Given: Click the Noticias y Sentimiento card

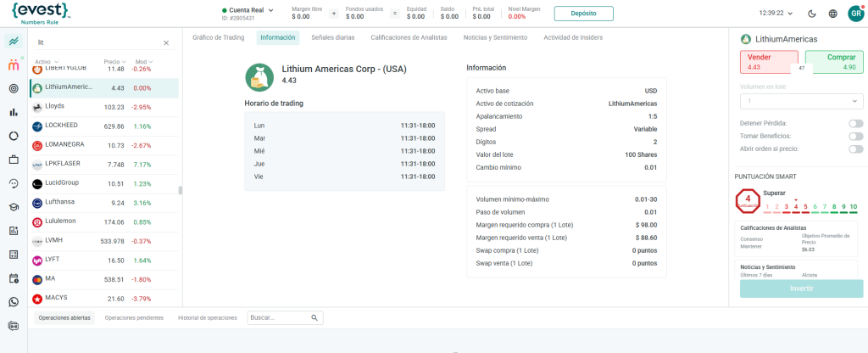Looking at the screenshot, I should 796,269.
